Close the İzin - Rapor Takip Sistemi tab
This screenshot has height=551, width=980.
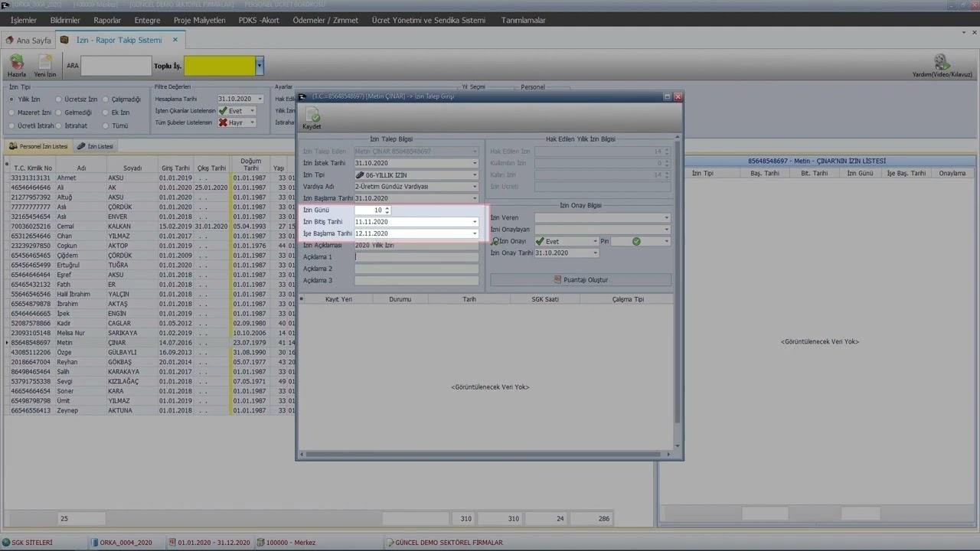pos(175,40)
